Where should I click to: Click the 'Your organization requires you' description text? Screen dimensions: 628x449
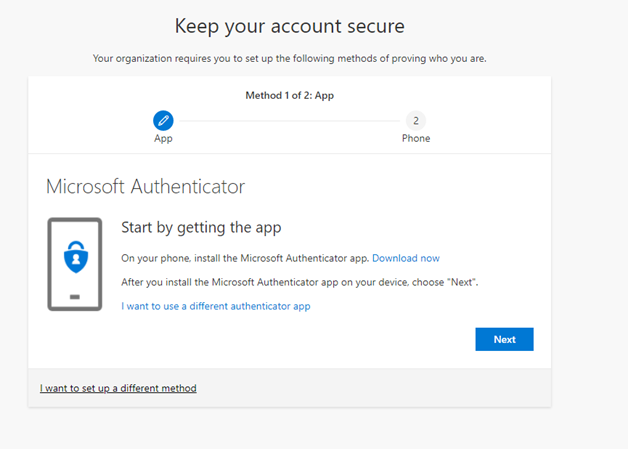pos(290,58)
